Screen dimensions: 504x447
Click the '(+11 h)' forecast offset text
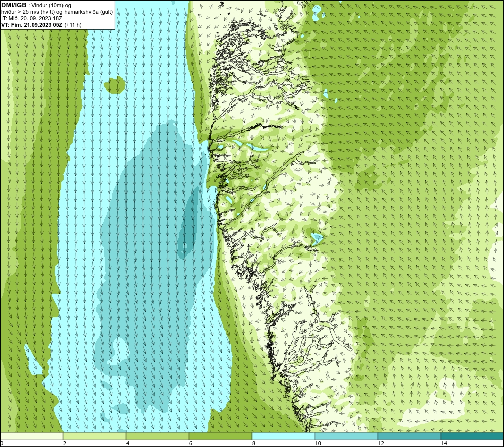tap(73, 24)
